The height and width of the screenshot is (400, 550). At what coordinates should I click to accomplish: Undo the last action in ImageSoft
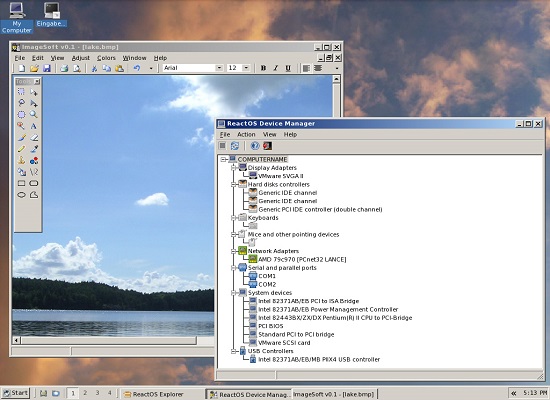tap(137, 68)
